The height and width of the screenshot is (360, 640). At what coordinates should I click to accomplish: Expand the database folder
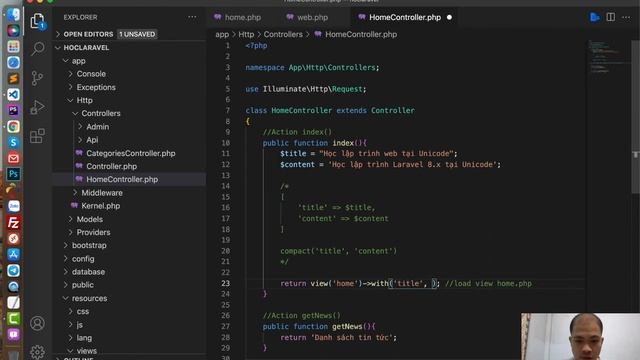(x=88, y=272)
